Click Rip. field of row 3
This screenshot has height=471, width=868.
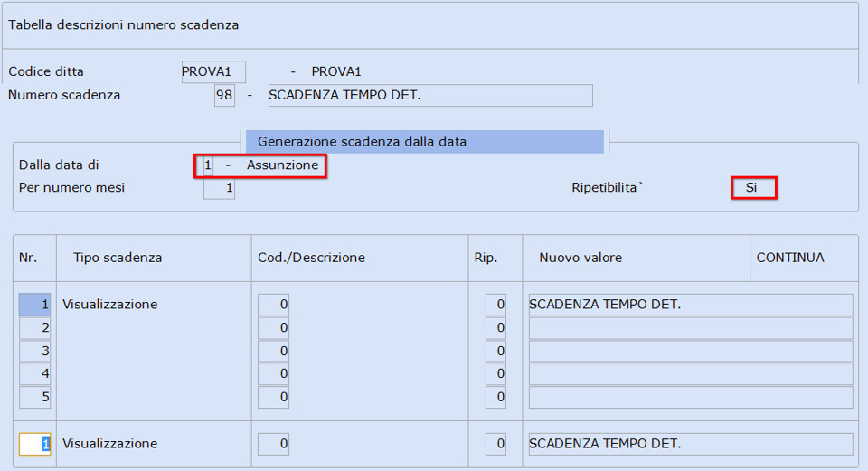pos(496,351)
